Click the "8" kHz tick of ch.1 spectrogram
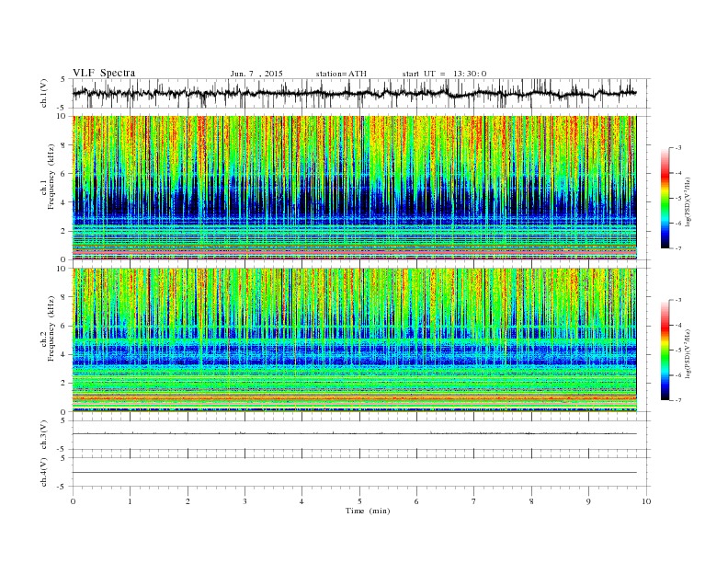Screen dimensions: 728x563 click(x=64, y=145)
